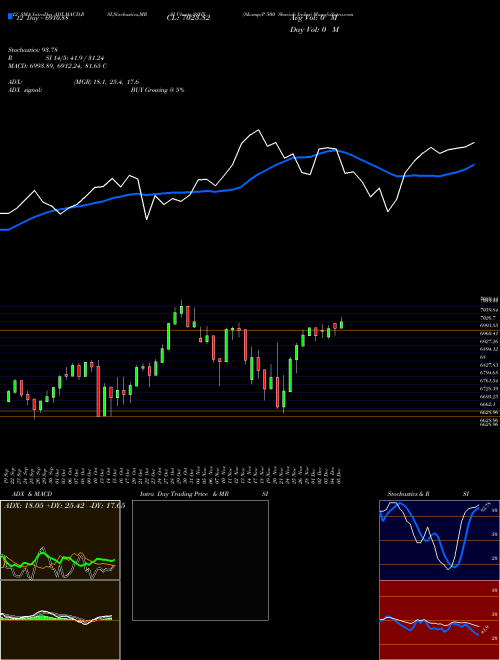Click the 'Day Vol: 0 M' label
Viewport: 500px width, 660px height.
[x=314, y=29]
